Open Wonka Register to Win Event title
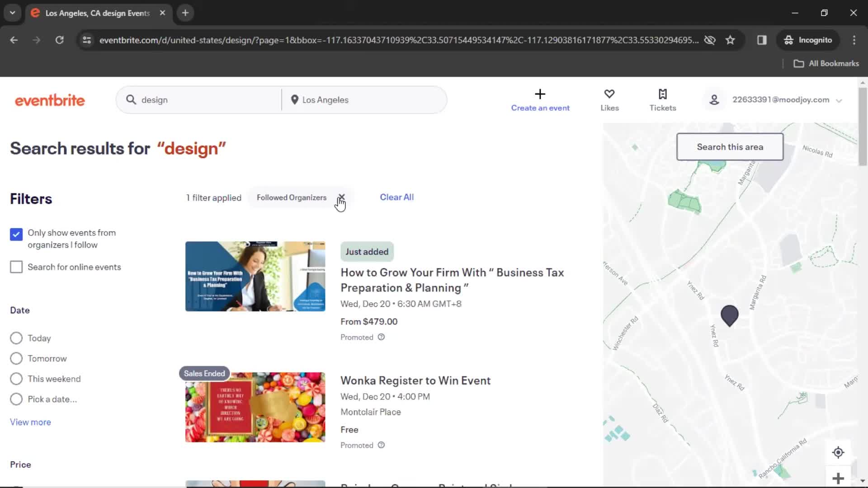868x488 pixels. pyautogui.click(x=415, y=380)
